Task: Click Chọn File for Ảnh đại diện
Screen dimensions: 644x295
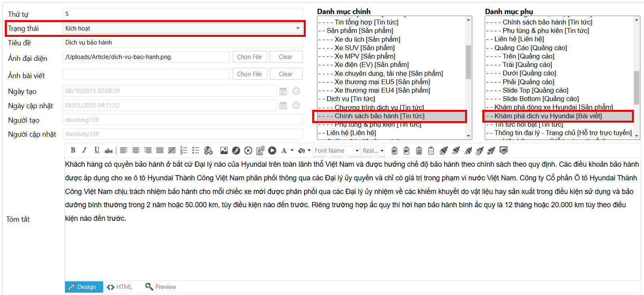Action: (x=249, y=57)
